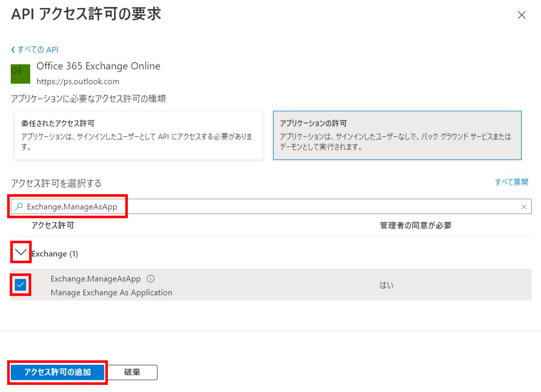Click すべて展開 link

click(511, 182)
